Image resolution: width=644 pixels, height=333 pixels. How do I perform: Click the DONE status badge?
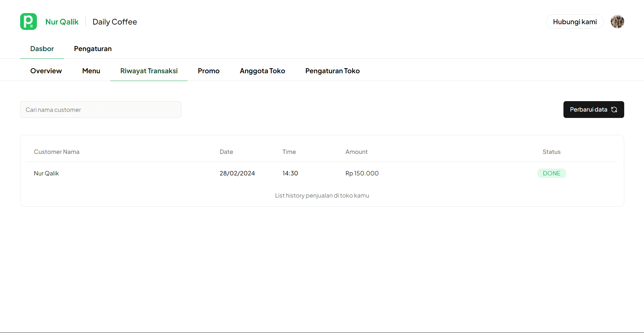click(x=551, y=173)
